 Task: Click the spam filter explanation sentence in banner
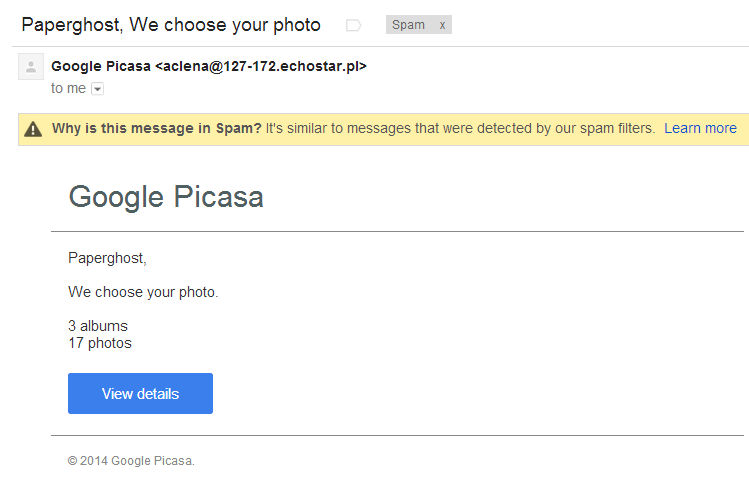[460, 128]
